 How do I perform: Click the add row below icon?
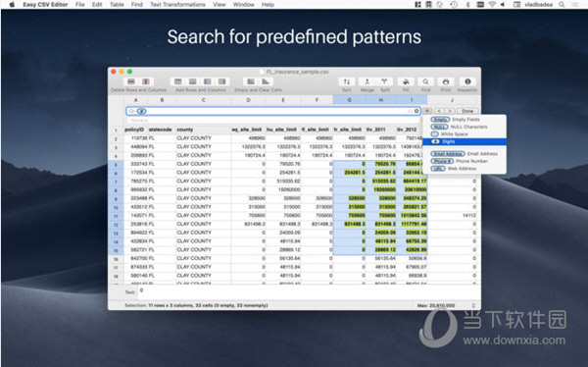point(193,81)
